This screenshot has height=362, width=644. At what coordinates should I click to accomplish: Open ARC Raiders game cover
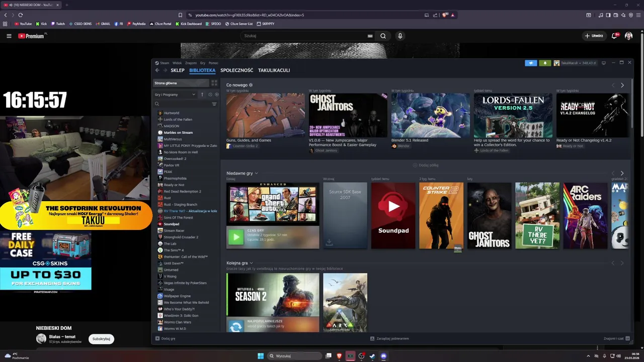pyautogui.click(x=585, y=216)
